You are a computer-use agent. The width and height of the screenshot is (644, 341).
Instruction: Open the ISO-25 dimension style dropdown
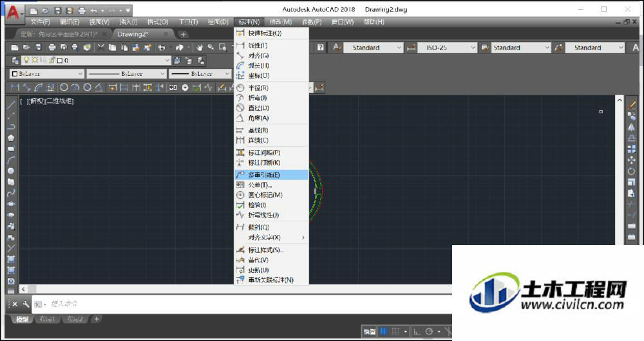[448, 48]
